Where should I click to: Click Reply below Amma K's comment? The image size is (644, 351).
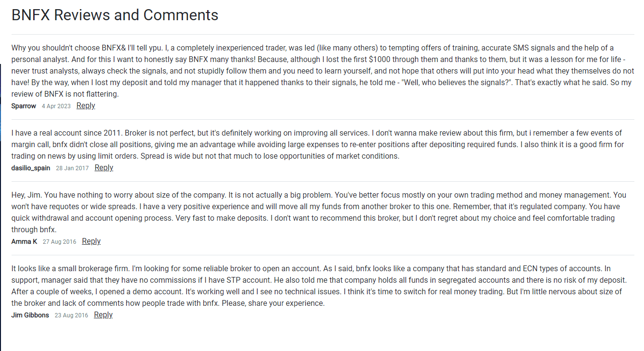91,241
